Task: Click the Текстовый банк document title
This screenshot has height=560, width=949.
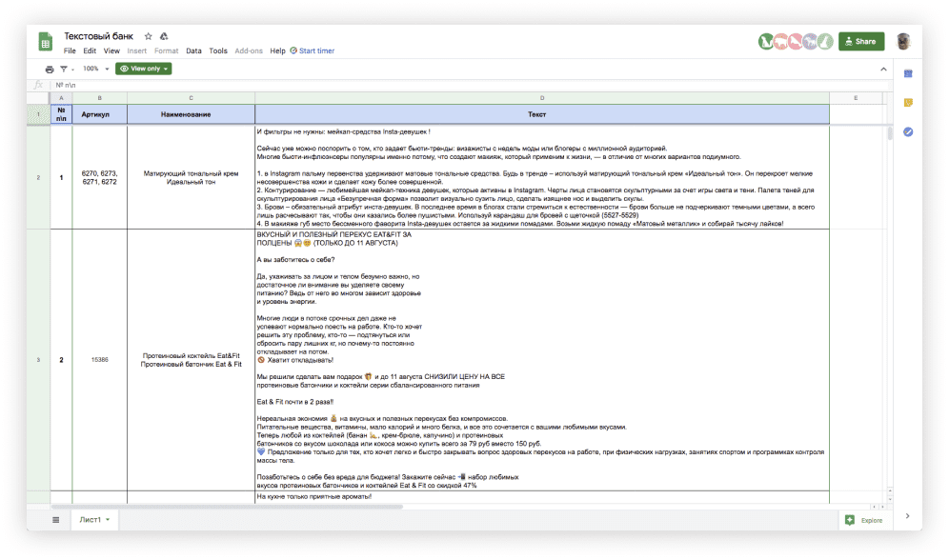Action: click(99, 36)
